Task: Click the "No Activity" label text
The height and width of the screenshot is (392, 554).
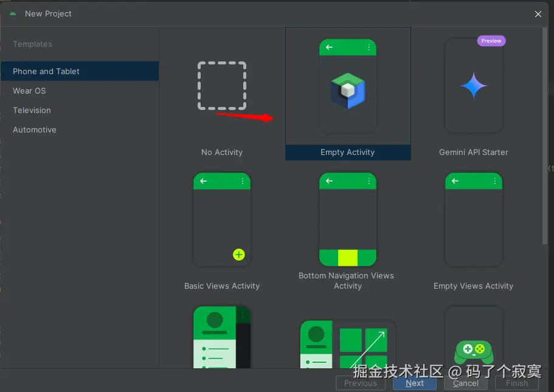Action: [222, 152]
